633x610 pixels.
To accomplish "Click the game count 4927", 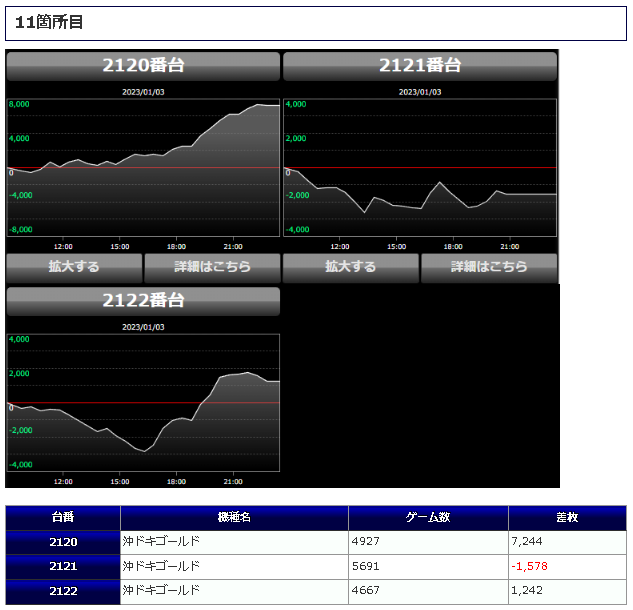I will click(365, 541).
